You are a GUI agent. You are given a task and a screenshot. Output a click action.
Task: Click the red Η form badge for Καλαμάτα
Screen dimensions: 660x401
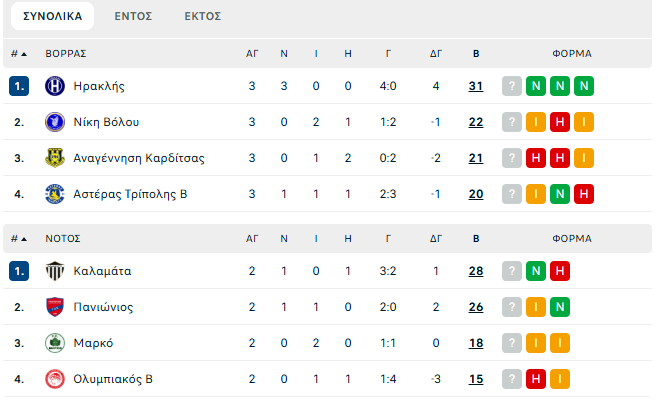pyautogui.click(x=560, y=271)
